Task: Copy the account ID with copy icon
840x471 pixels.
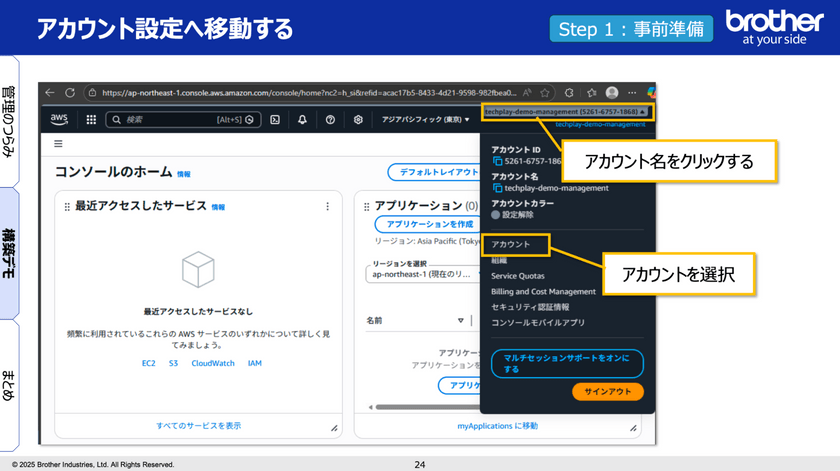Action: (x=497, y=161)
